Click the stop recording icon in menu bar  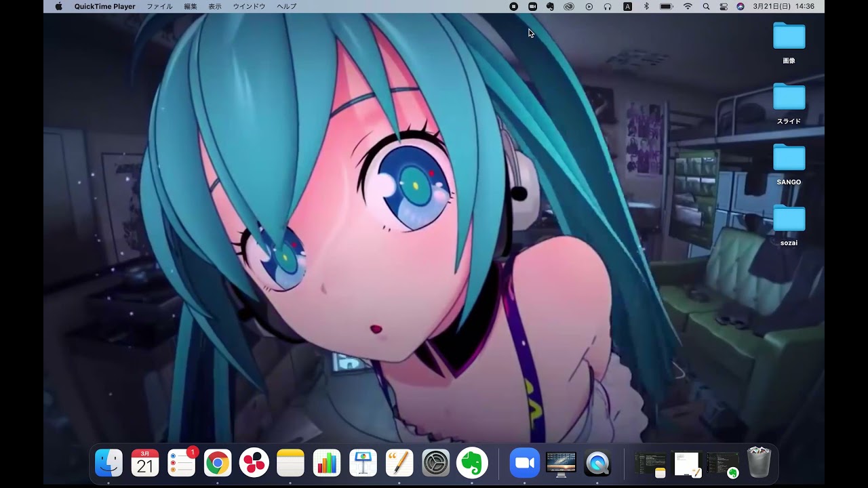tap(513, 6)
